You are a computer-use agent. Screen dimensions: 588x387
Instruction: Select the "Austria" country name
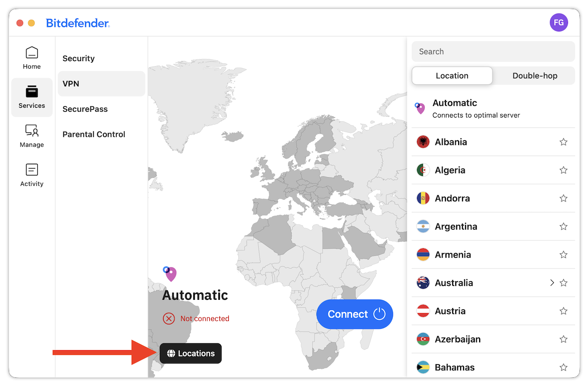[x=450, y=311]
